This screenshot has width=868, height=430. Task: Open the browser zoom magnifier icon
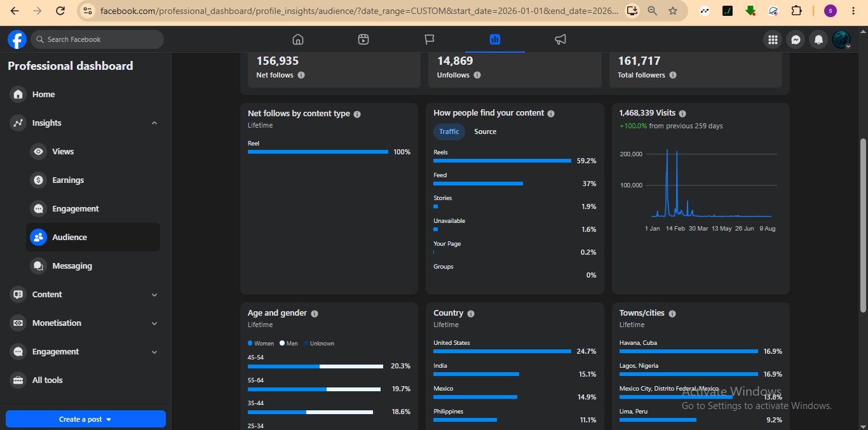coord(653,11)
